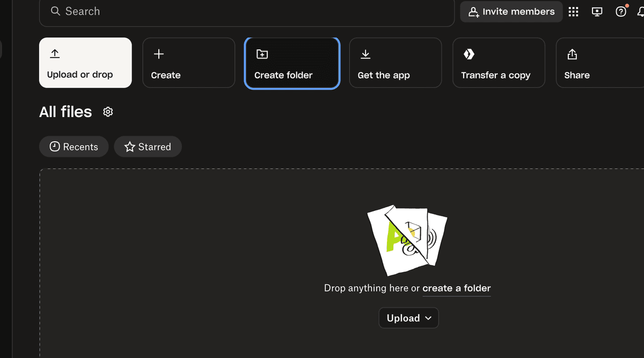
Task: Click the Share upload-arrow icon
Action: [x=572, y=54]
